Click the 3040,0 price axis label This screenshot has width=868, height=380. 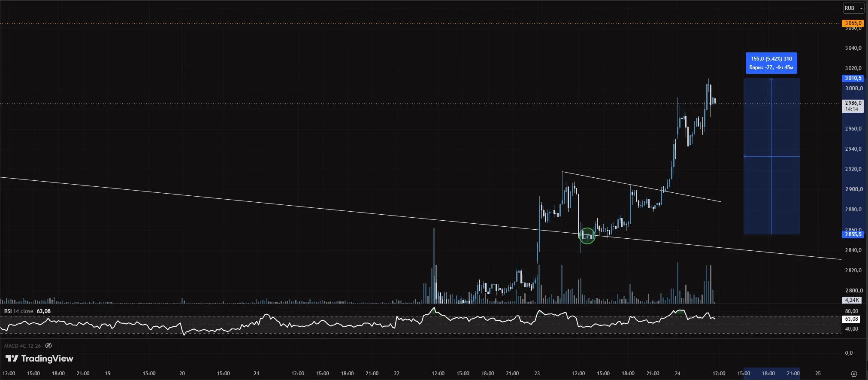coord(853,48)
